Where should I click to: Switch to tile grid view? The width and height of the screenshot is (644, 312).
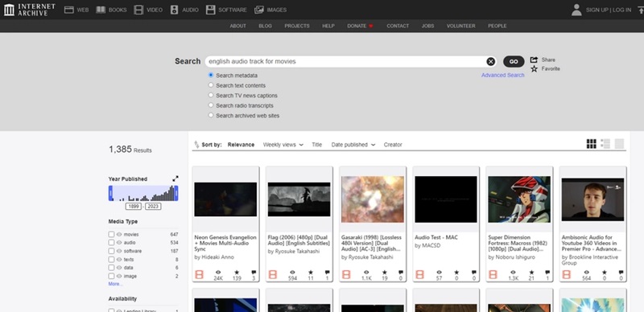pyautogui.click(x=592, y=144)
